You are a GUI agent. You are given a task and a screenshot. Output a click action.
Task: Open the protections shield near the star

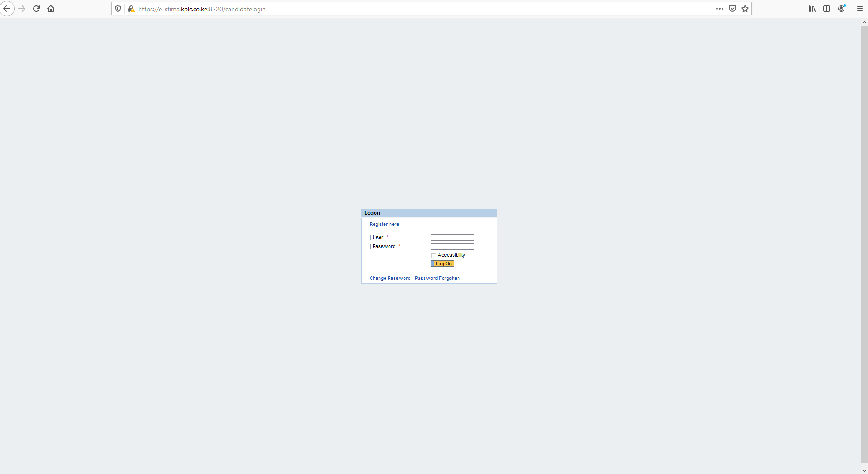click(732, 9)
